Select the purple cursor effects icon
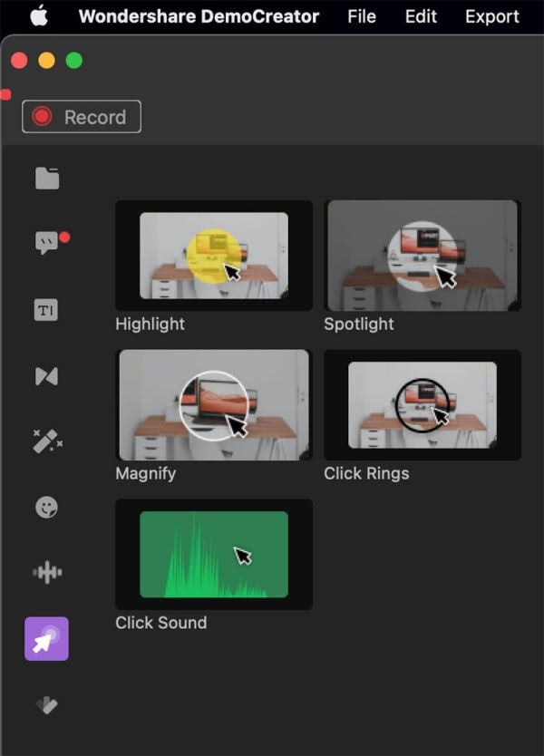This screenshot has width=544, height=756. click(x=47, y=638)
